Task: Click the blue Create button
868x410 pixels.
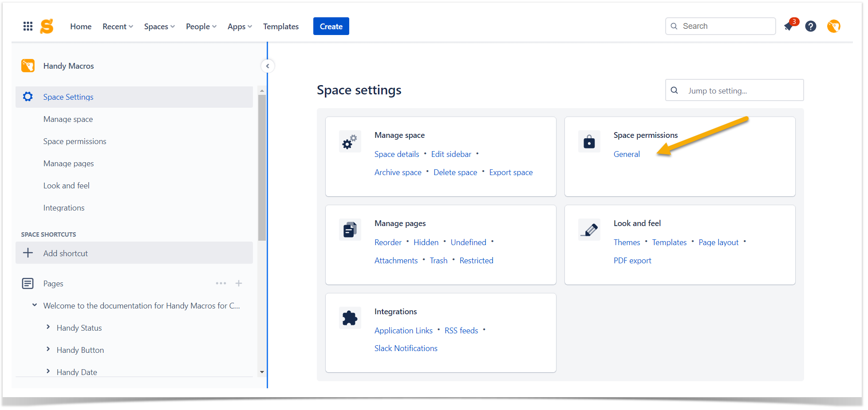Action: [331, 26]
